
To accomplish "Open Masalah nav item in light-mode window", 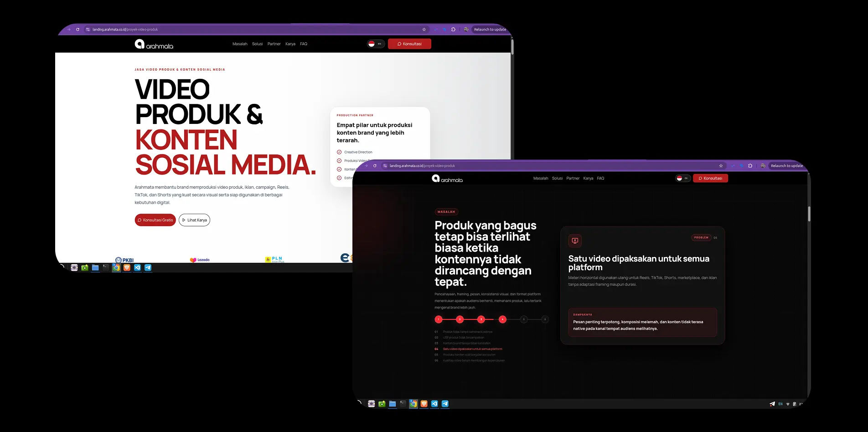I will click(240, 44).
